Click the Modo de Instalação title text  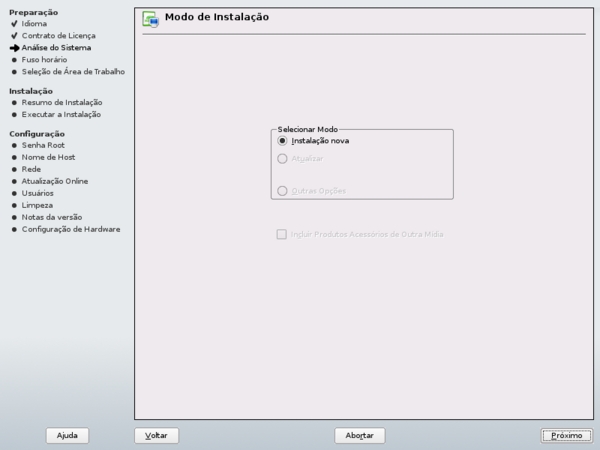(x=217, y=17)
